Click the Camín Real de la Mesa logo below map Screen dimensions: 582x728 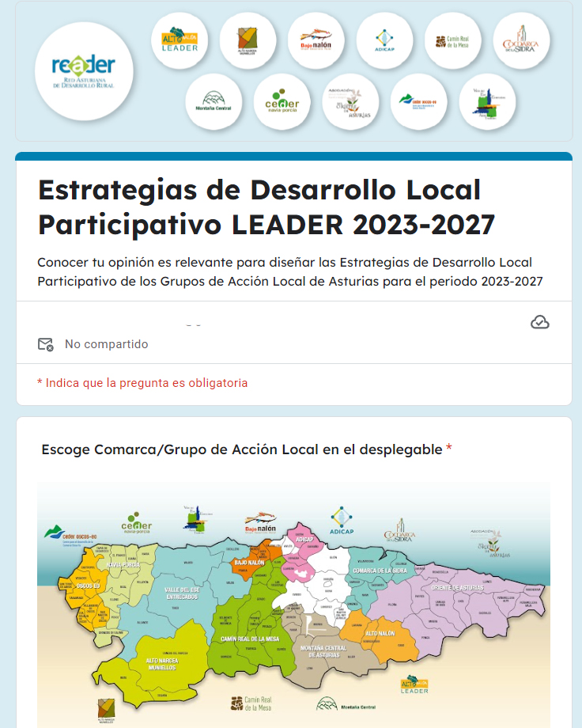tap(251, 703)
